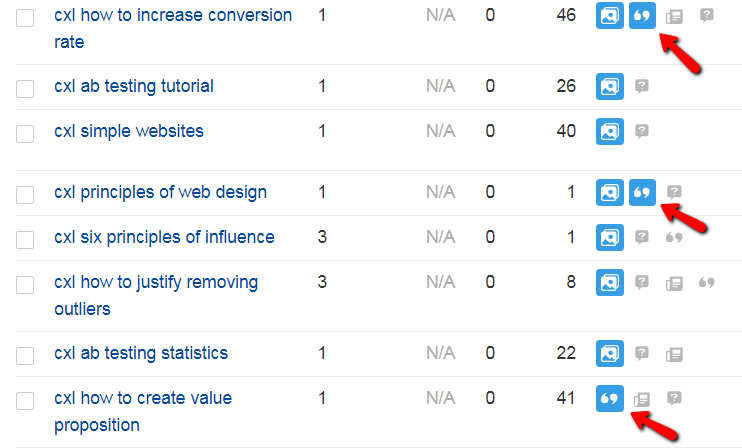Select checkbox for 'cxl simple websites'
This screenshot has width=742, height=448.
coord(25,133)
